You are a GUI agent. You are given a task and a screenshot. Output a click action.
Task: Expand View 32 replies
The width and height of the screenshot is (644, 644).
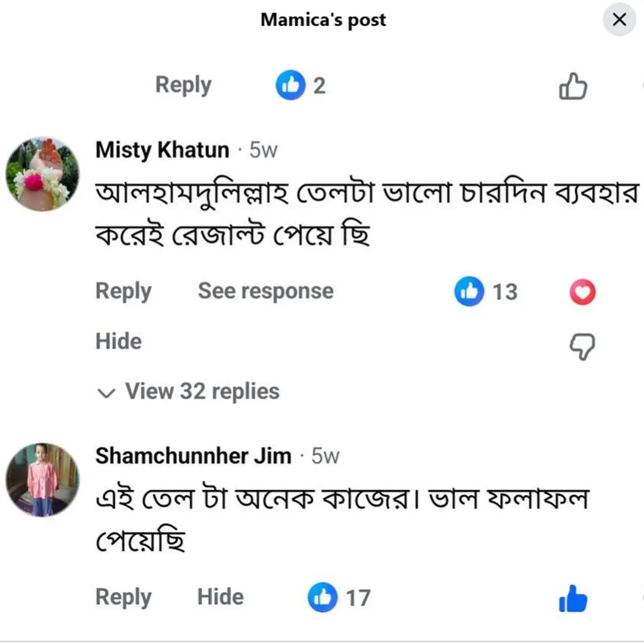[x=202, y=392]
